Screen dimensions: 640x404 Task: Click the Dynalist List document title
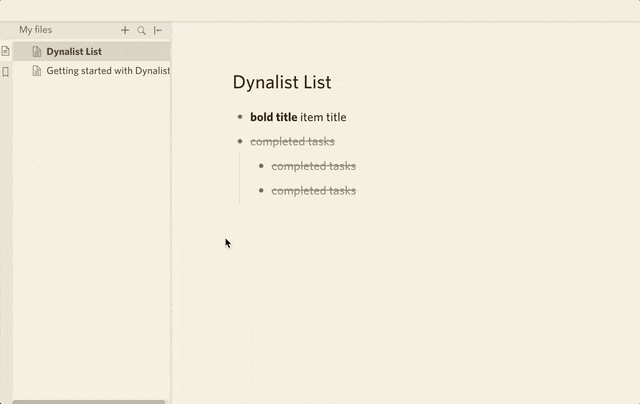(282, 83)
